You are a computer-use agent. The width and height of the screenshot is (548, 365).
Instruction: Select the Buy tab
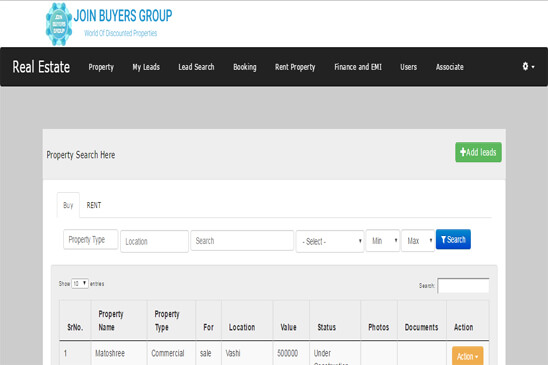click(x=68, y=205)
